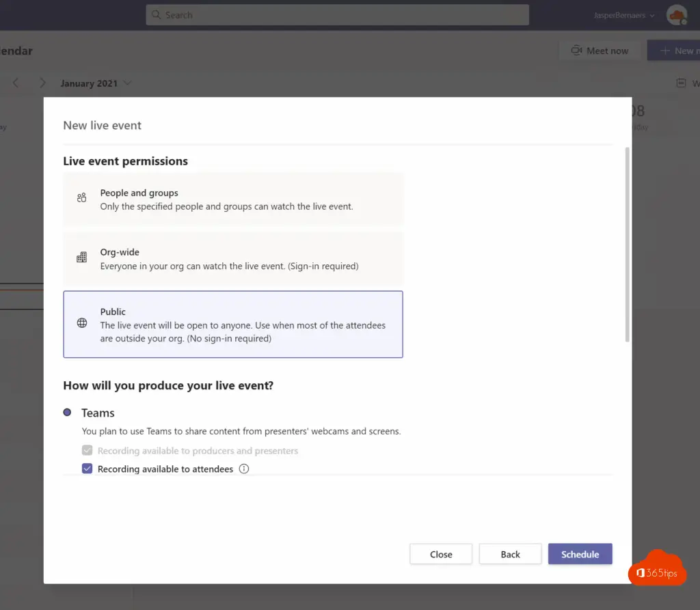The image size is (700, 610).
Task: Click the New live event title
Action: click(103, 126)
